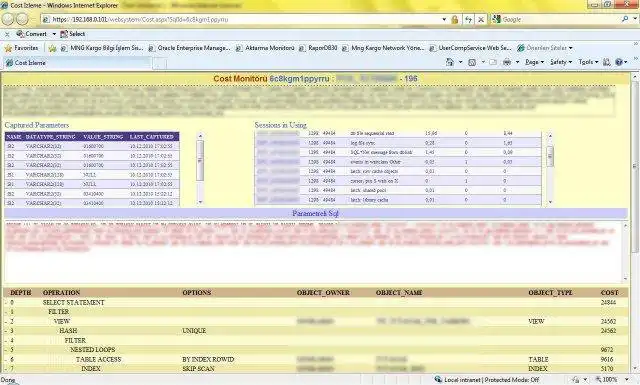Open the Page menu
The width and height of the screenshot is (640, 385).
click(x=534, y=62)
